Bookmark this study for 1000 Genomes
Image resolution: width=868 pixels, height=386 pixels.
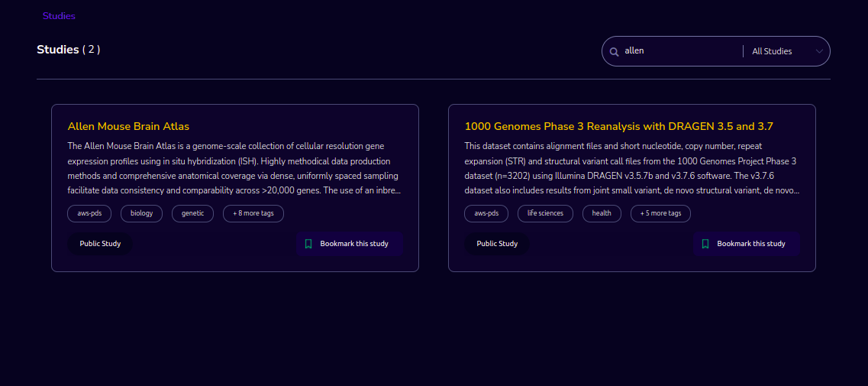pyautogui.click(x=746, y=244)
